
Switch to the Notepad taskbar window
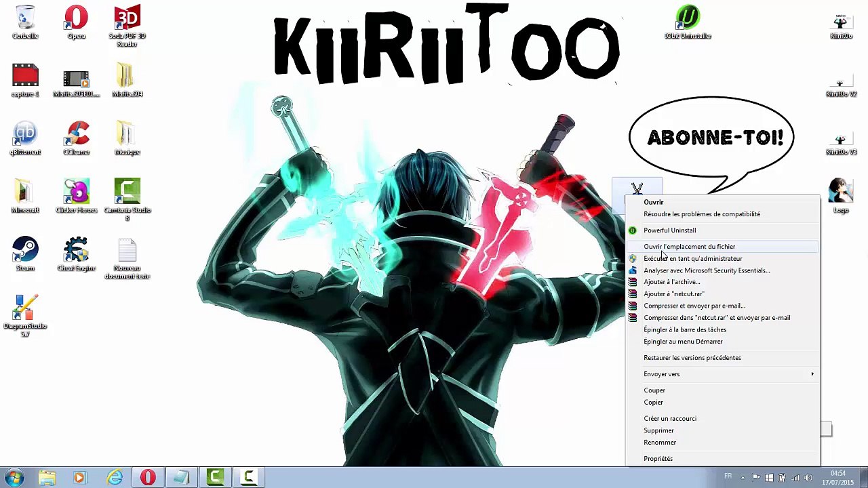181,478
